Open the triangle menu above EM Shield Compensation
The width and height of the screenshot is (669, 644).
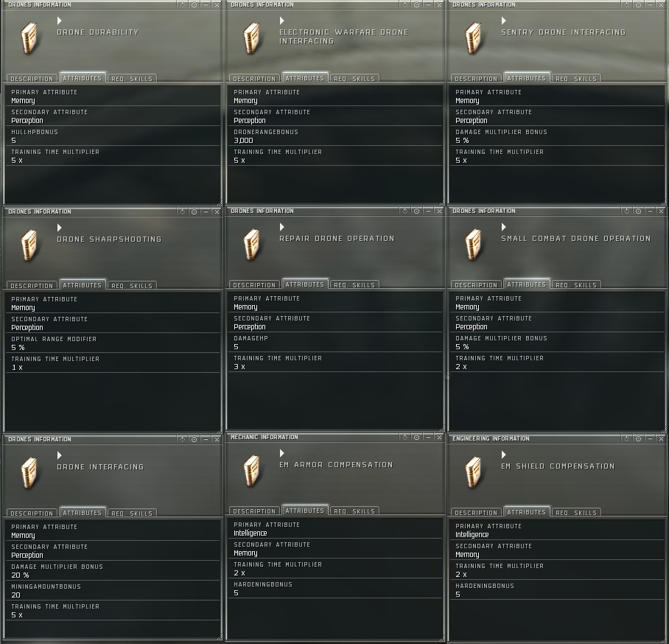(x=504, y=455)
